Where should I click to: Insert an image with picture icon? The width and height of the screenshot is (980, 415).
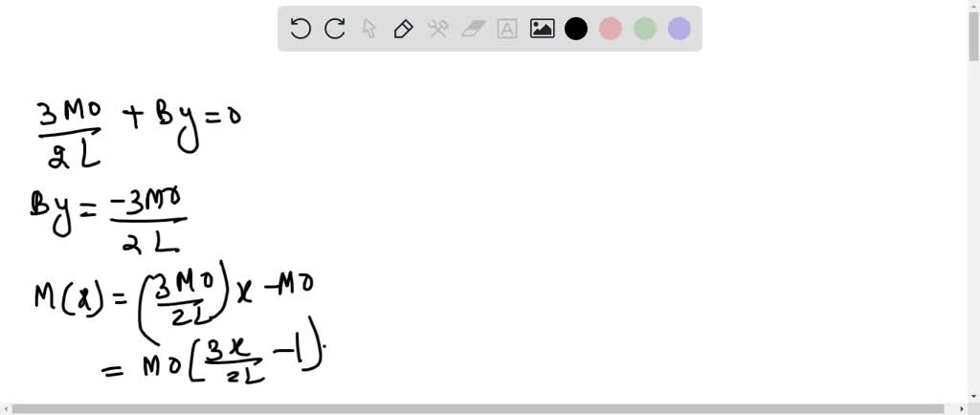542,29
